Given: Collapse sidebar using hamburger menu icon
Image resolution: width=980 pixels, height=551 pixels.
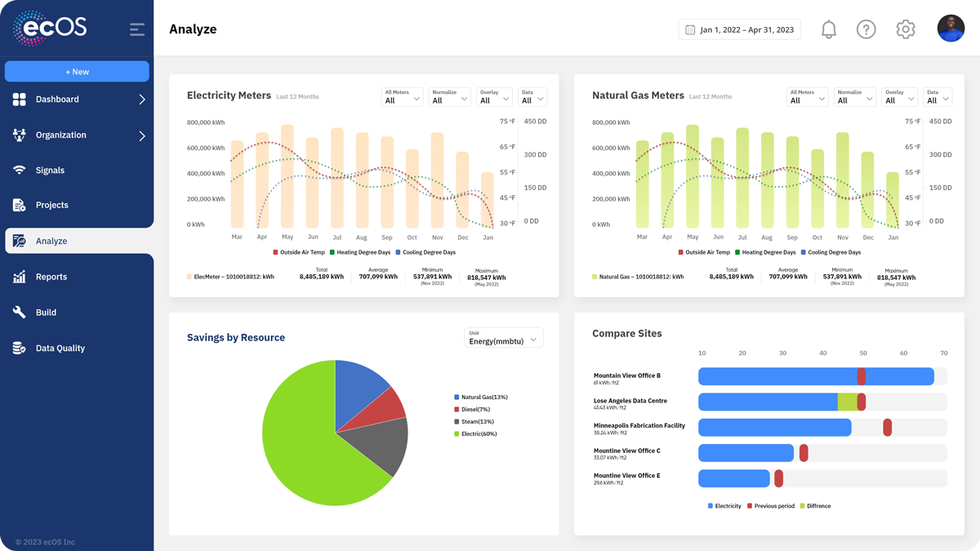Looking at the screenshot, I should [137, 29].
